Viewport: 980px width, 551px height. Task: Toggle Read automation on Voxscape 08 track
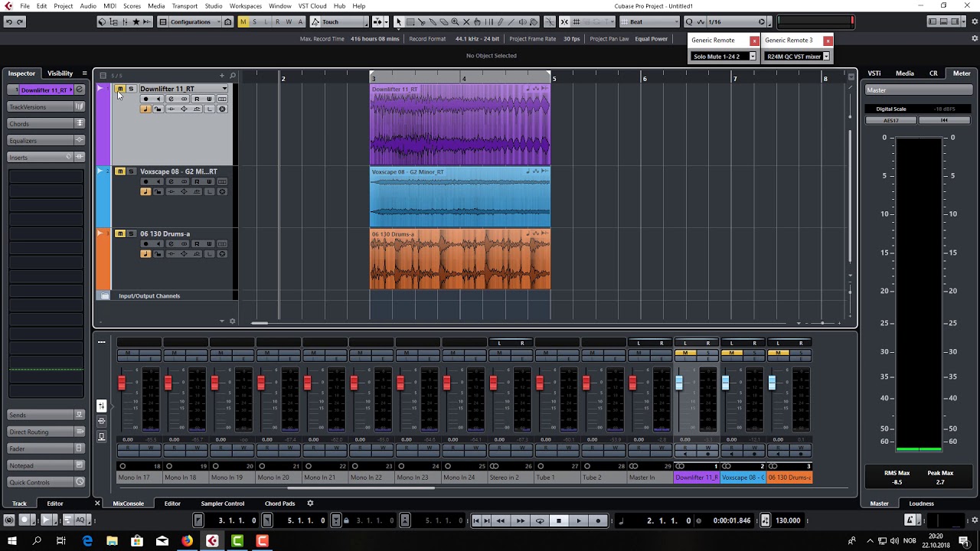click(x=197, y=181)
